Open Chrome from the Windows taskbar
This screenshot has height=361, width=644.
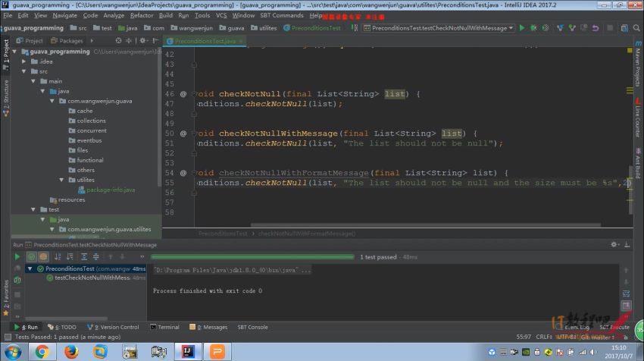coord(42,352)
